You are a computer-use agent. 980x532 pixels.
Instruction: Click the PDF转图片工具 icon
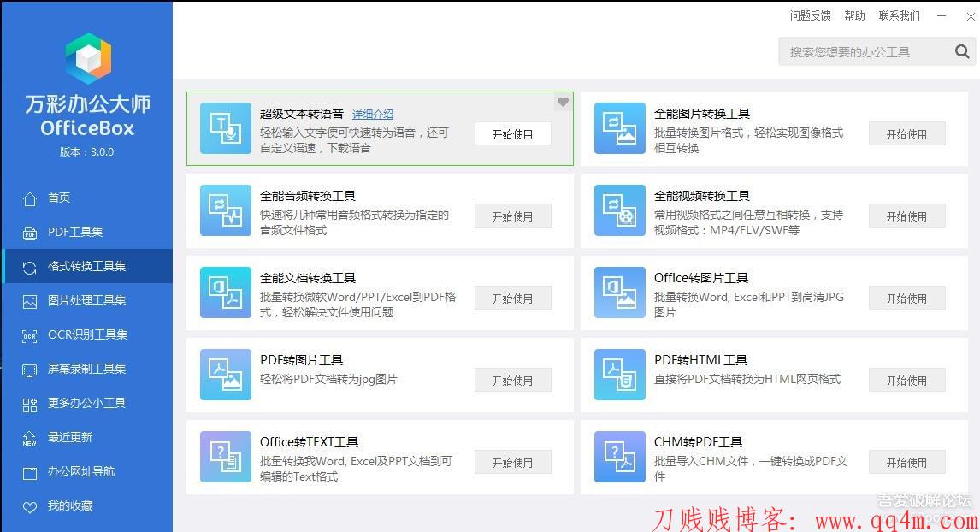pos(226,375)
